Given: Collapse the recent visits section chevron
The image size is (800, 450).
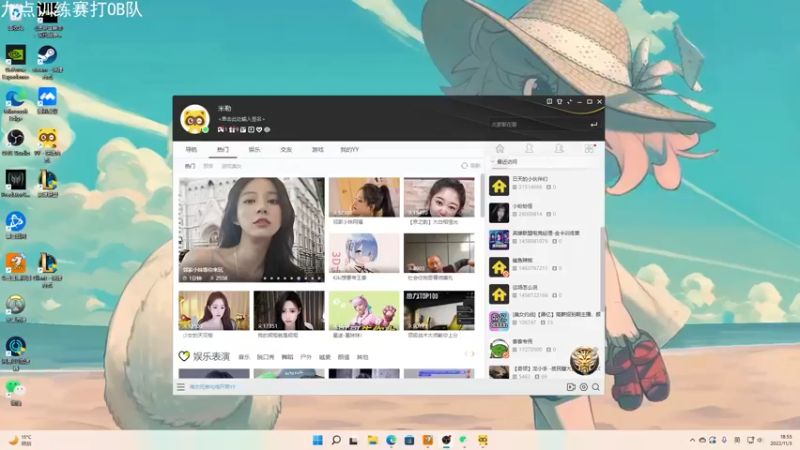Looking at the screenshot, I should coord(493,162).
